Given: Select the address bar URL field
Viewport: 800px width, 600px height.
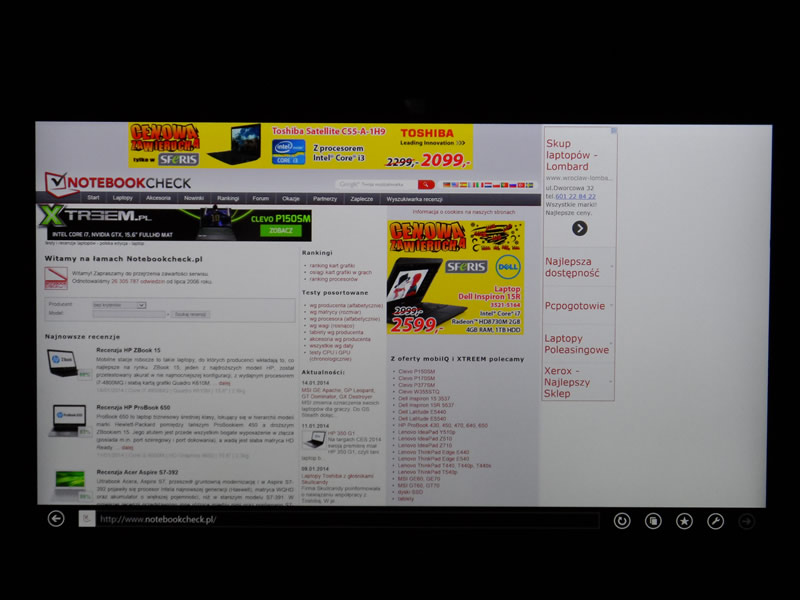Looking at the screenshot, I should point(347,520).
